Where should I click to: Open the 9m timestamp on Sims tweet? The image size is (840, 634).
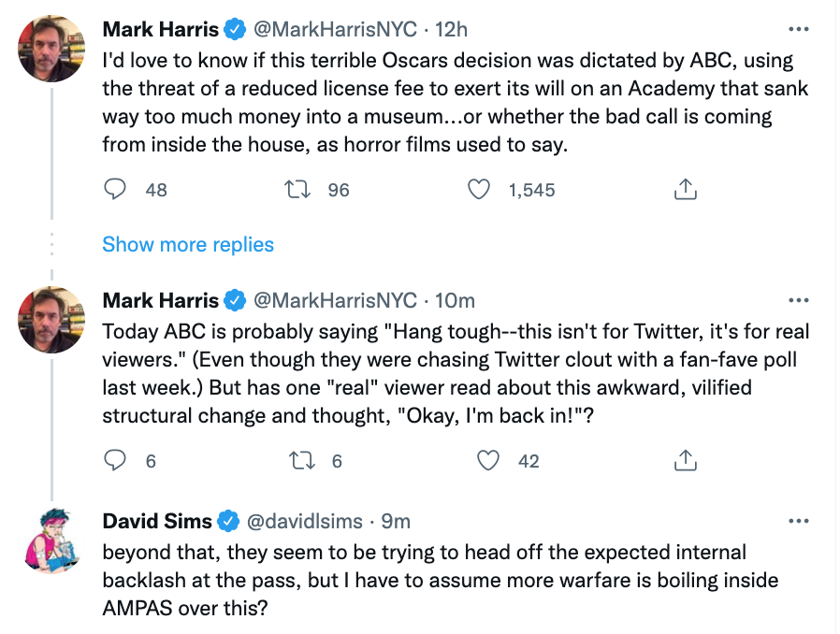(x=397, y=521)
